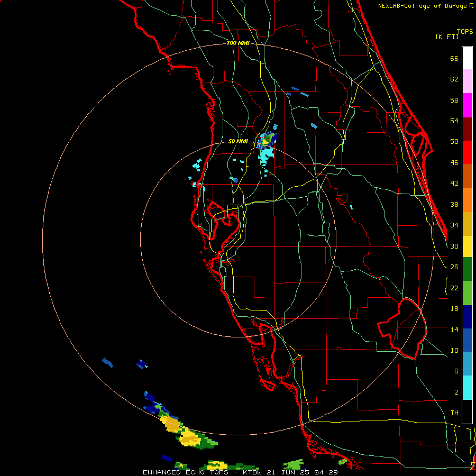The image size is (476, 476).
Task: Select the light green legend swatch
Action: click(x=467, y=293)
